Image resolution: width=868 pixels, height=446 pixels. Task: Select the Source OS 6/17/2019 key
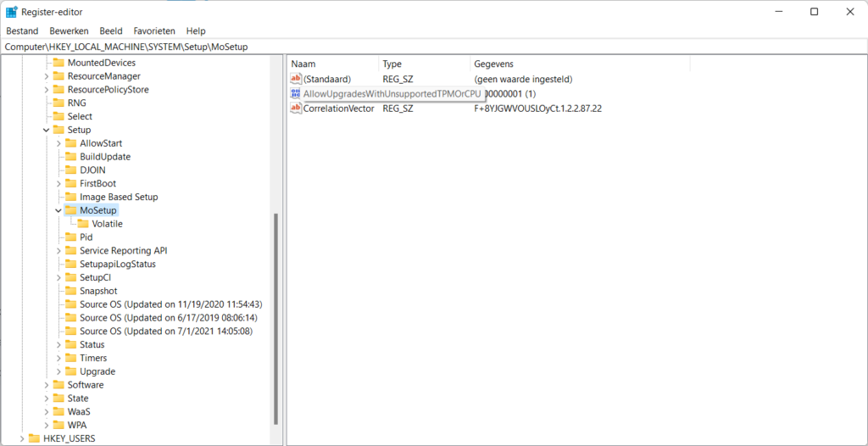click(169, 317)
